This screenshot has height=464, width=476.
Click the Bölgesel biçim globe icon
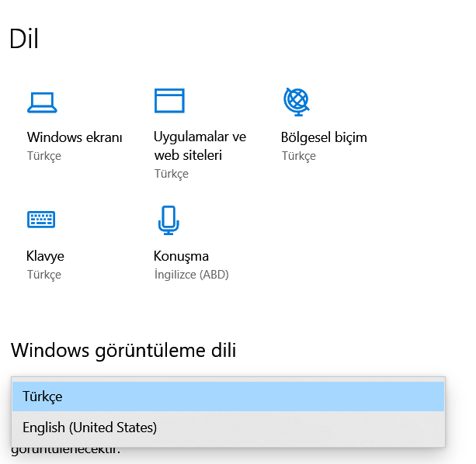click(296, 102)
